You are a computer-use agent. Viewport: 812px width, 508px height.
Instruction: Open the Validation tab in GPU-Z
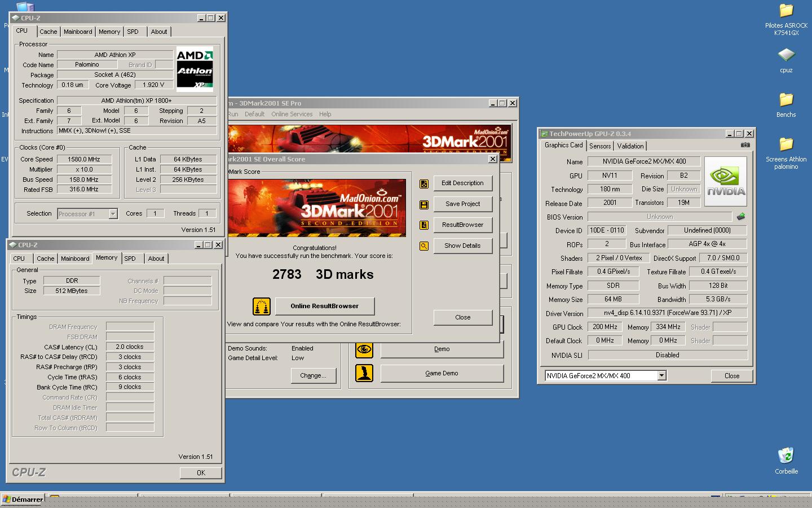pyautogui.click(x=630, y=146)
